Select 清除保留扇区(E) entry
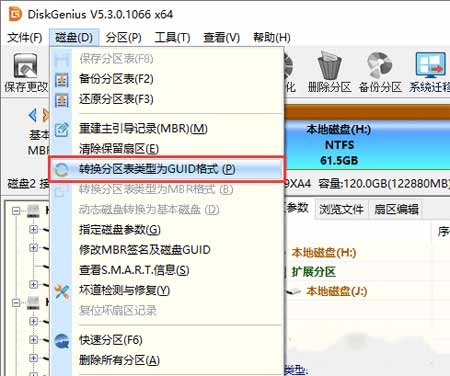The width and height of the screenshot is (450, 376). [x=167, y=149]
